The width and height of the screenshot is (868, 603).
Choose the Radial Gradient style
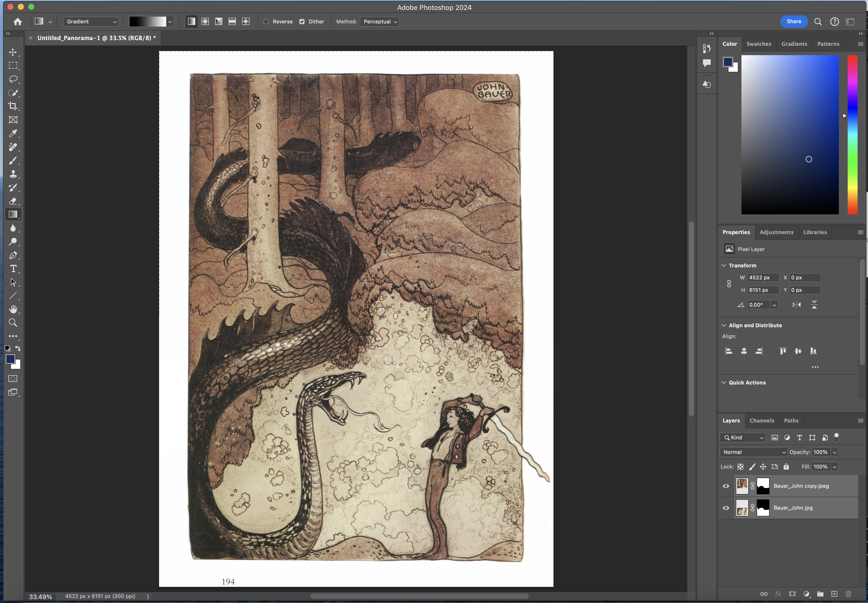coord(205,22)
